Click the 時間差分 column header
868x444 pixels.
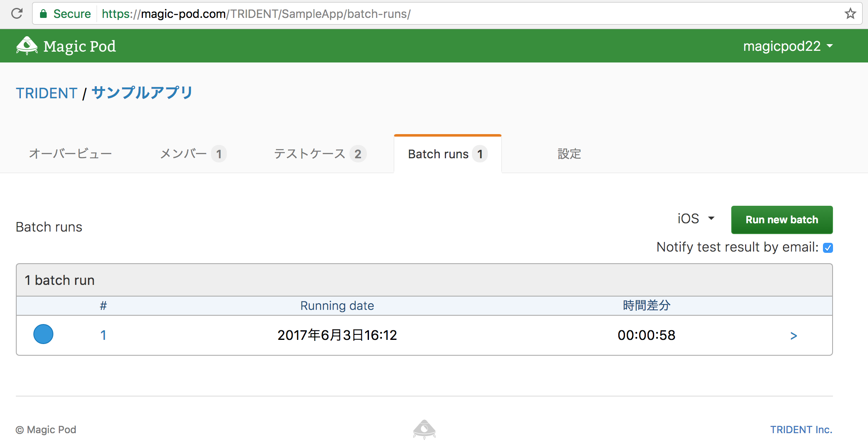[646, 305]
